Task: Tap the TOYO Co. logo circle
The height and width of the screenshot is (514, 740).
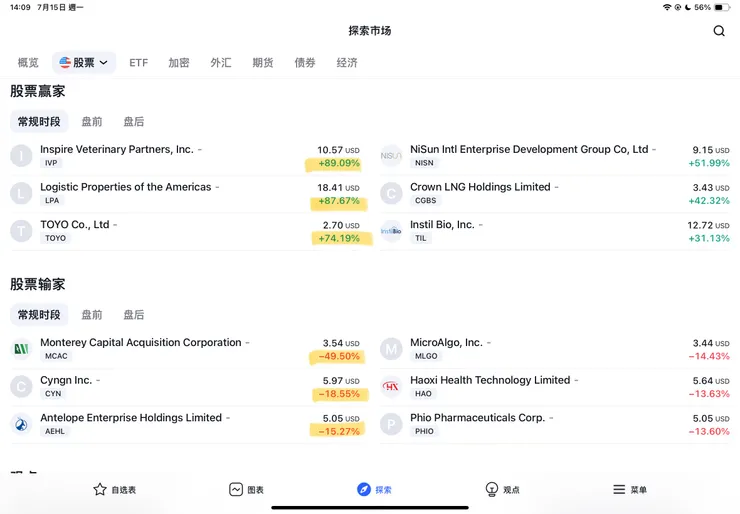Action: point(21,231)
